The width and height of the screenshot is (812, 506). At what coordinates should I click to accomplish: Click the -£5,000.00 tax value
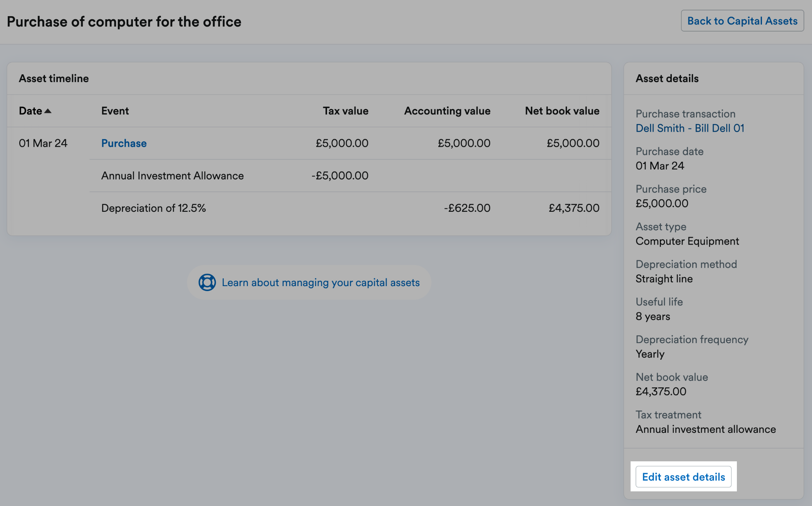pyautogui.click(x=340, y=176)
